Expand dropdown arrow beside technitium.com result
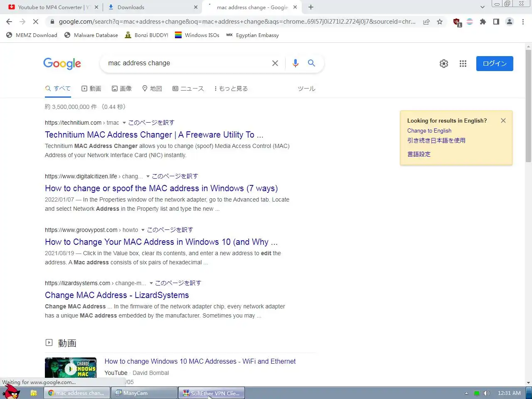532x399 pixels. 124,123
